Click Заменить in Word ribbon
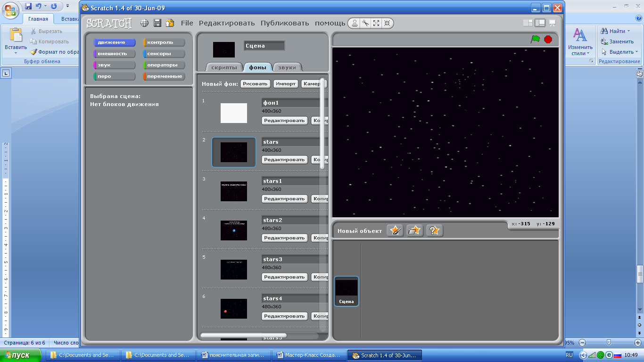Image resolution: width=644 pixels, height=362 pixels. pyautogui.click(x=618, y=41)
